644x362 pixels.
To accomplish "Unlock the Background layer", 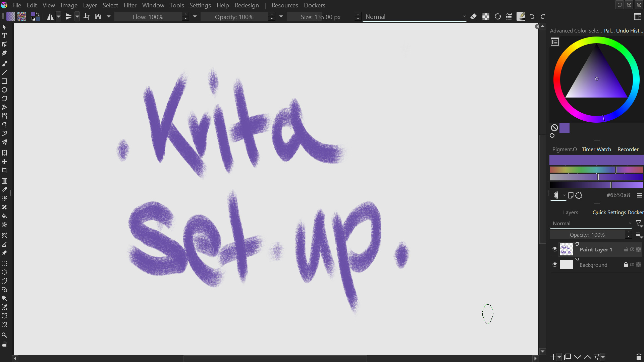I will point(626,265).
